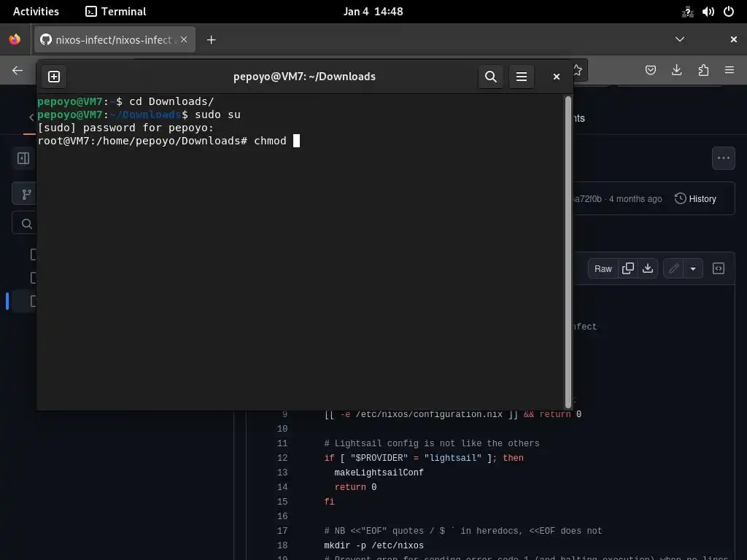Viewport: 747px width, 560px height.
Task: Click the terminal chmod command line
Action: [169, 141]
